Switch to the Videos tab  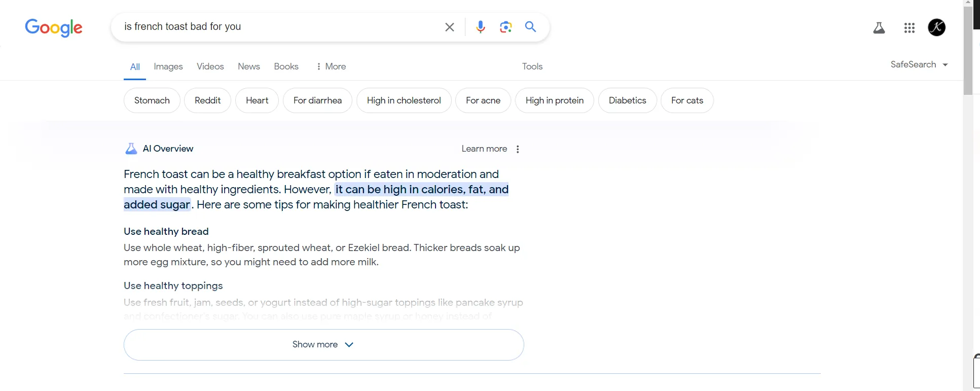210,66
